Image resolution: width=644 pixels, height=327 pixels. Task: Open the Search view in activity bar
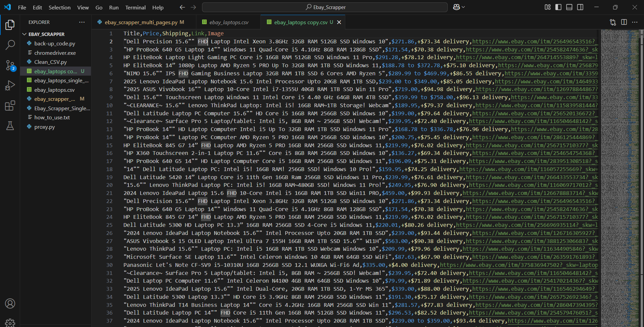(10, 45)
